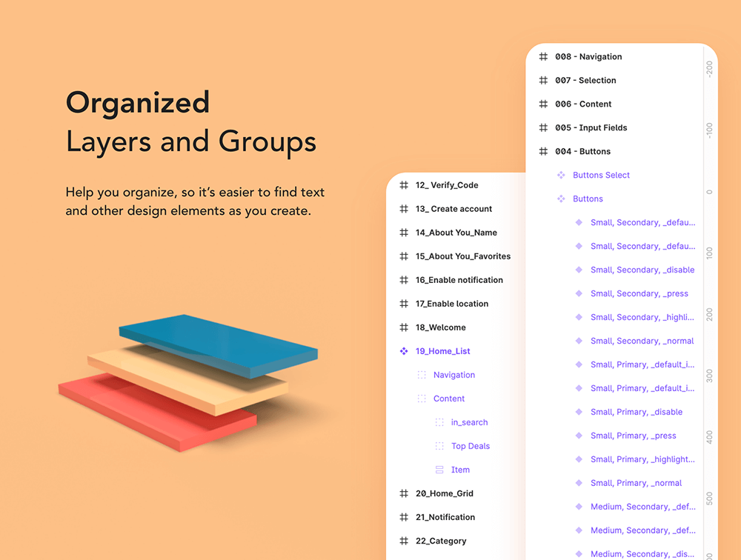The image size is (741, 560).
Task: Expand the Buttons component set
Action: [x=588, y=199]
